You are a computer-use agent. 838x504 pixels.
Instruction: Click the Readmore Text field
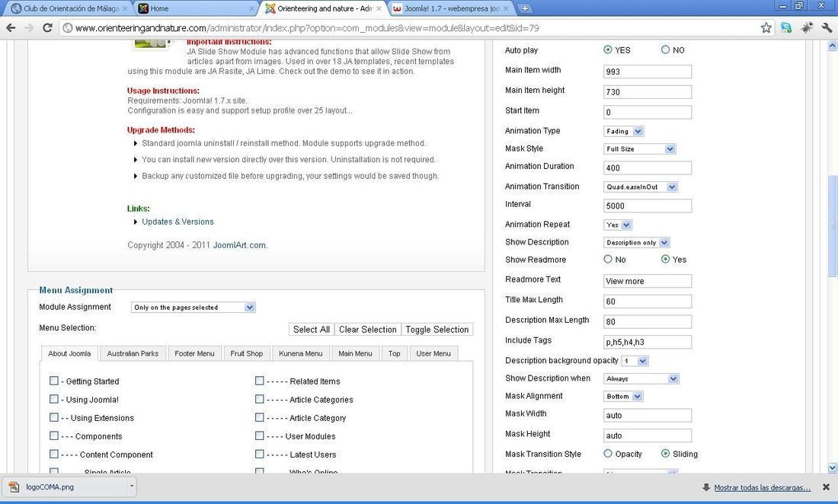point(648,281)
